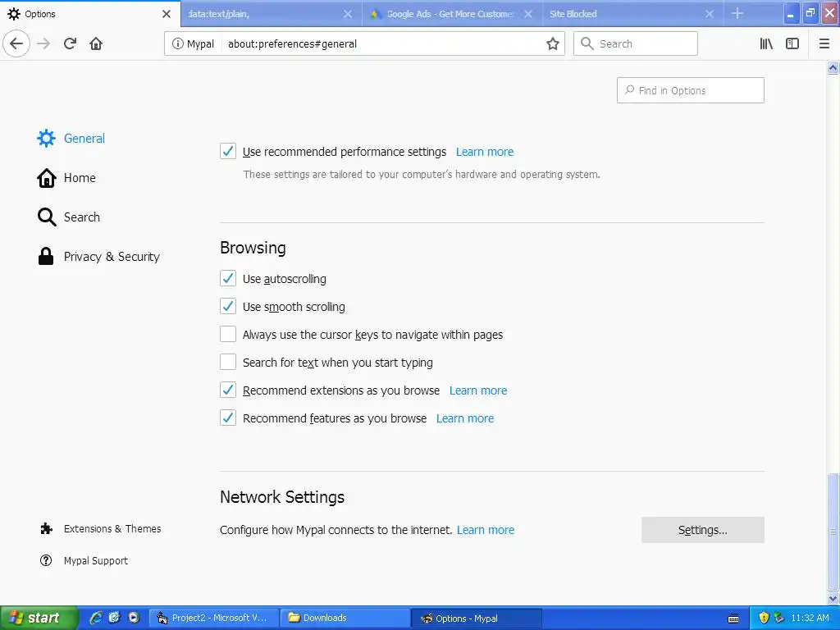Open Network Settings button
This screenshot has height=630, width=840.
pyautogui.click(x=702, y=530)
